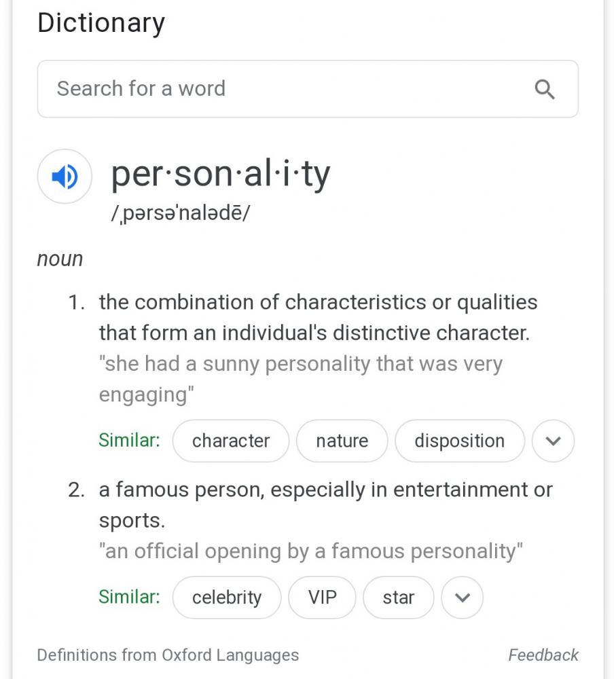Screen dimensions: 616x679
Task: Tap the 'celebrity' synonym chip
Action: (227, 598)
